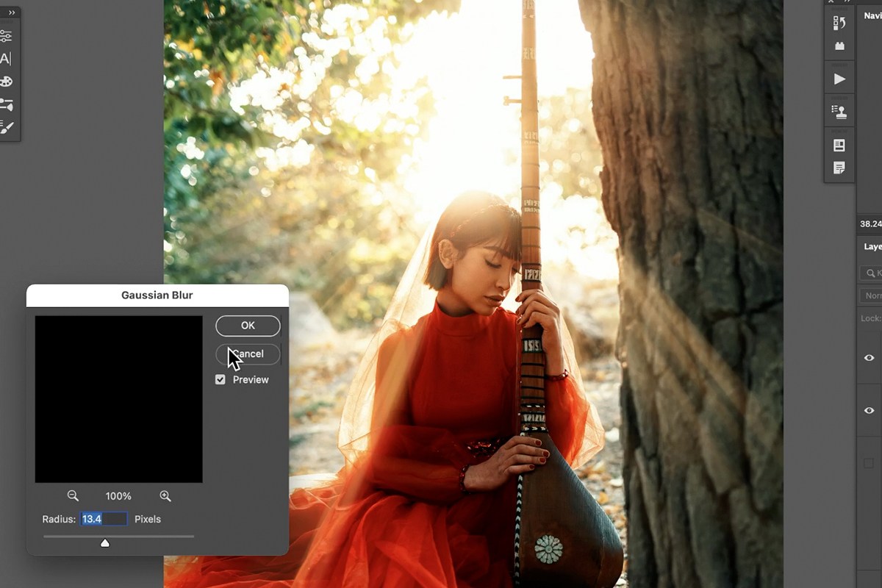
Task: Uncheck the Preview checkbox
Action: click(x=220, y=380)
